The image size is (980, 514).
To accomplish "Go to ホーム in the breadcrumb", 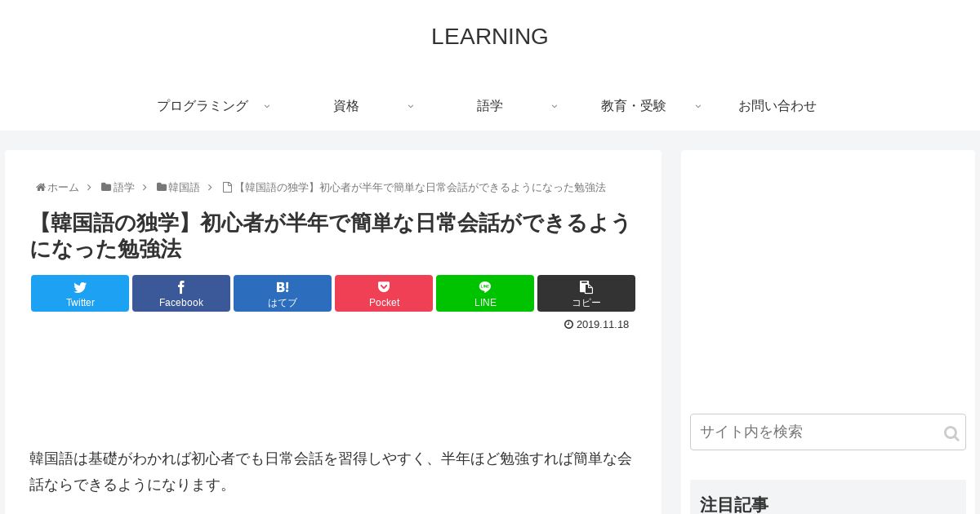I will click(x=63, y=188).
